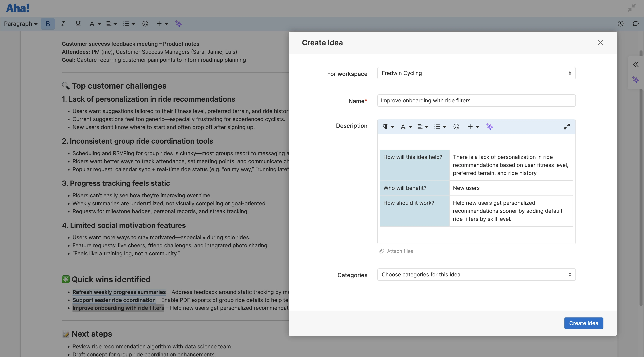The image size is (644, 357).
Task: Click the AI sparkle icon in description toolbar
Action: click(x=490, y=127)
